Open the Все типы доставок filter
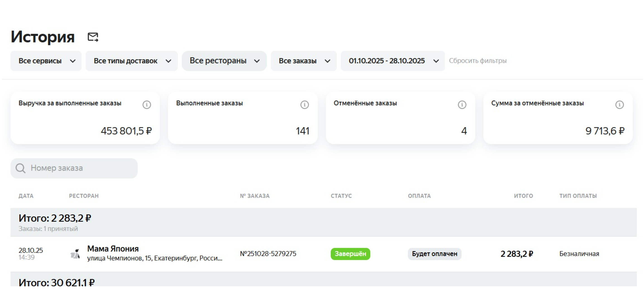The height and width of the screenshot is (306, 644). coord(131,61)
